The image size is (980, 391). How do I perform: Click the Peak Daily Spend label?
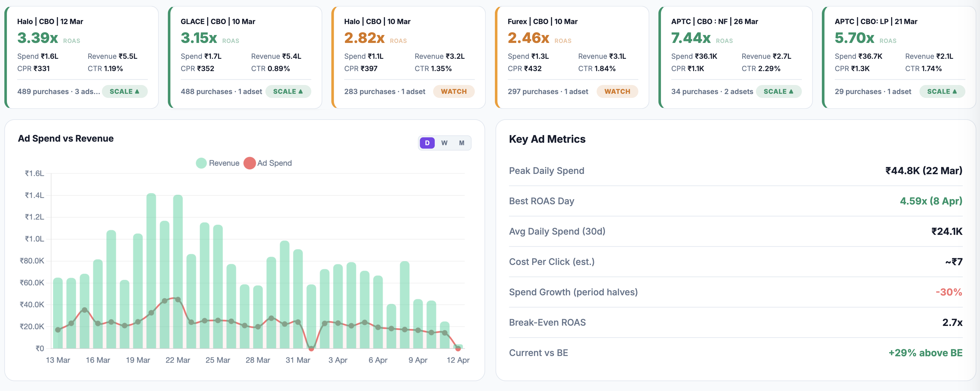[x=546, y=171]
